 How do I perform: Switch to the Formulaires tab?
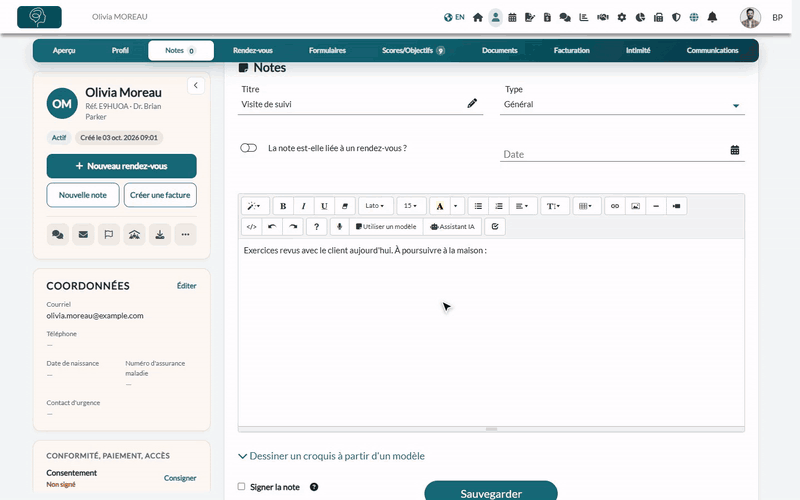[327, 51]
